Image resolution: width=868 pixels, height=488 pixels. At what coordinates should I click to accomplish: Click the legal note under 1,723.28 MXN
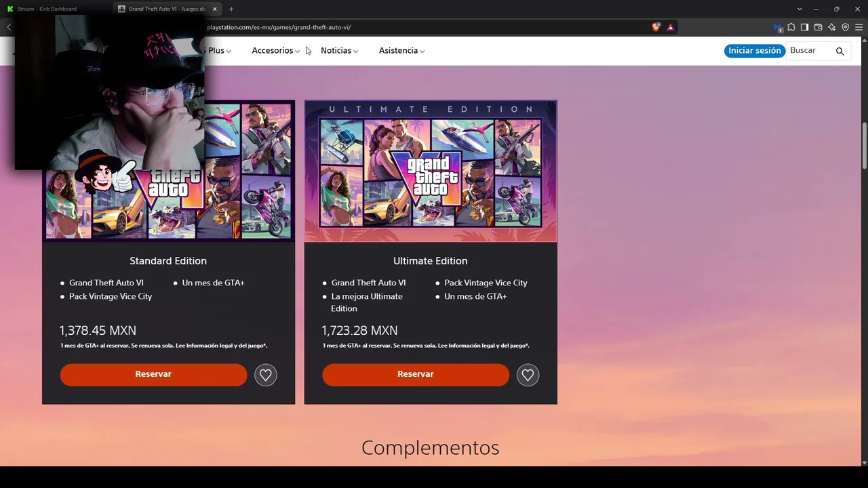coord(426,346)
